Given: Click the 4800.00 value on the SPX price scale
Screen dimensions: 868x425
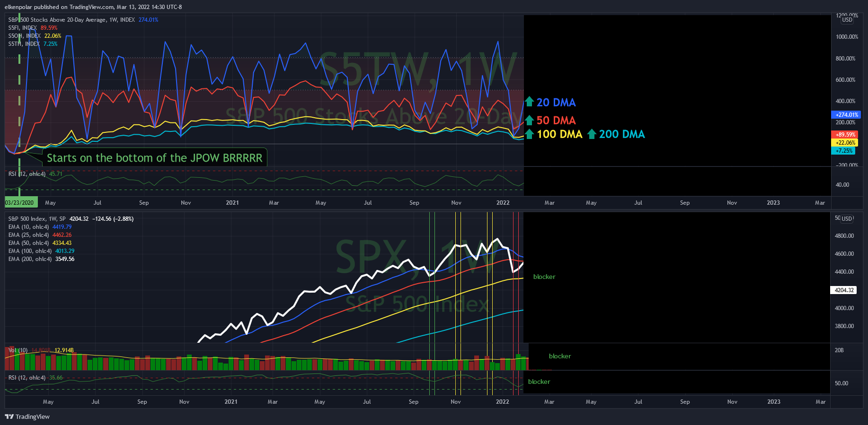Looking at the screenshot, I should 844,236.
